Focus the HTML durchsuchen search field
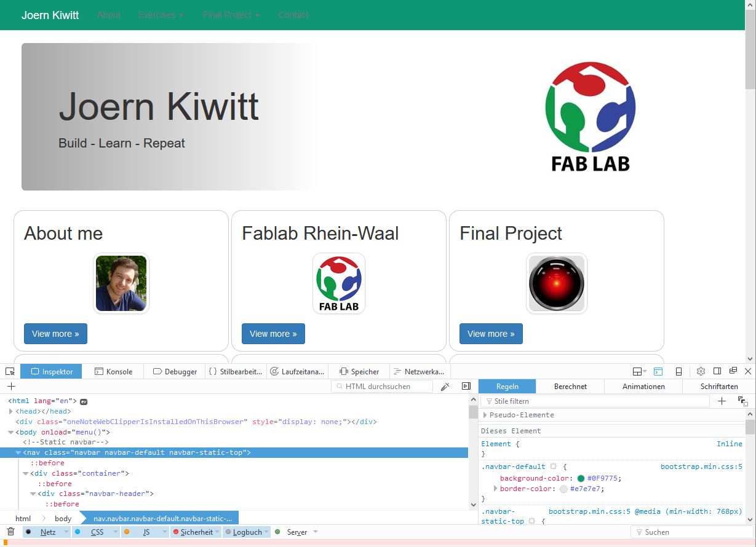756x547 pixels. 382,386
